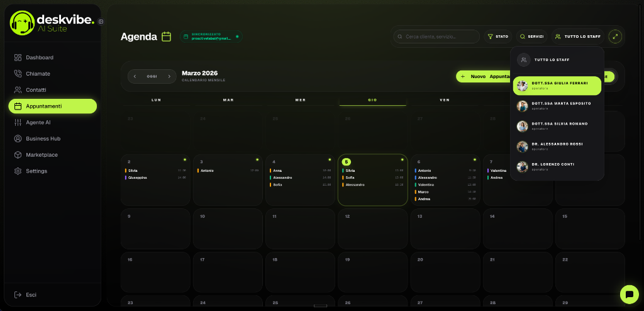Log out with the Esci link
This screenshot has height=311, width=644.
point(25,295)
